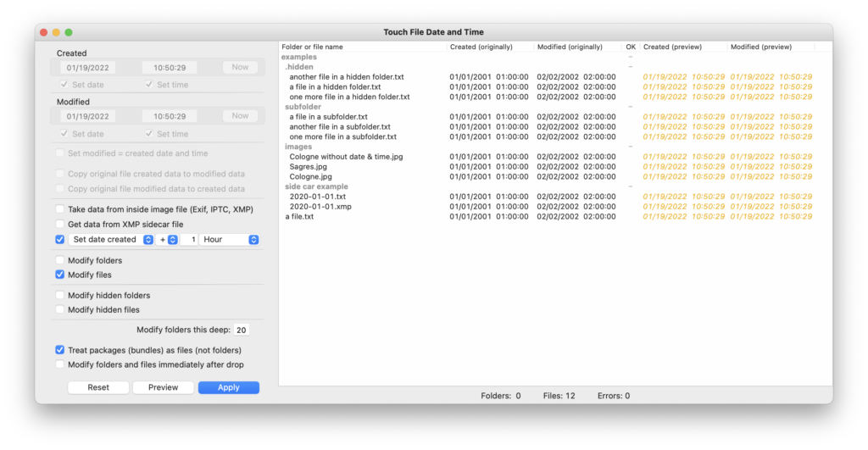Click the Created (originally) column header
Screen dimensions: 868x450
click(490, 47)
